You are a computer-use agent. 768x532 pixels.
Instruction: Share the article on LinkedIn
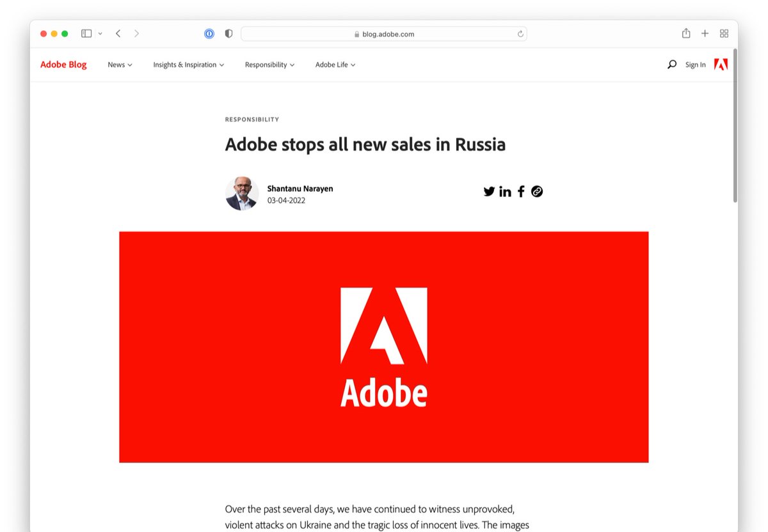point(505,191)
